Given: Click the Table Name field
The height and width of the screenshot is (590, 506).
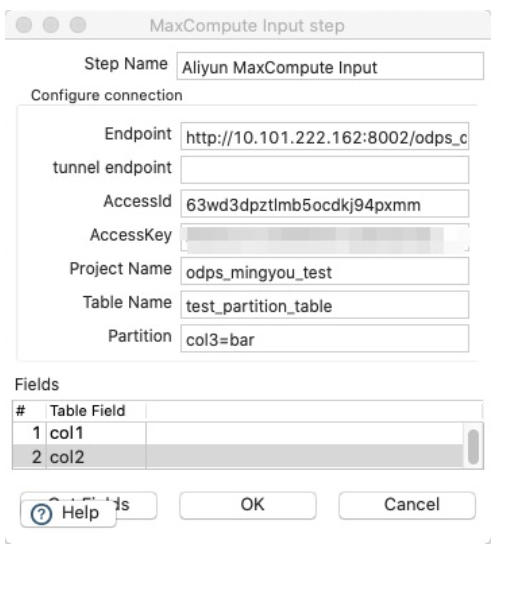Looking at the screenshot, I should pyautogui.click(x=325, y=305).
